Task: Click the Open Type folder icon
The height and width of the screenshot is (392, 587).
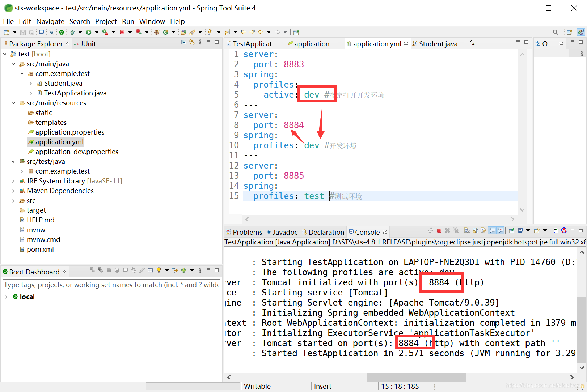Action: coord(183,32)
